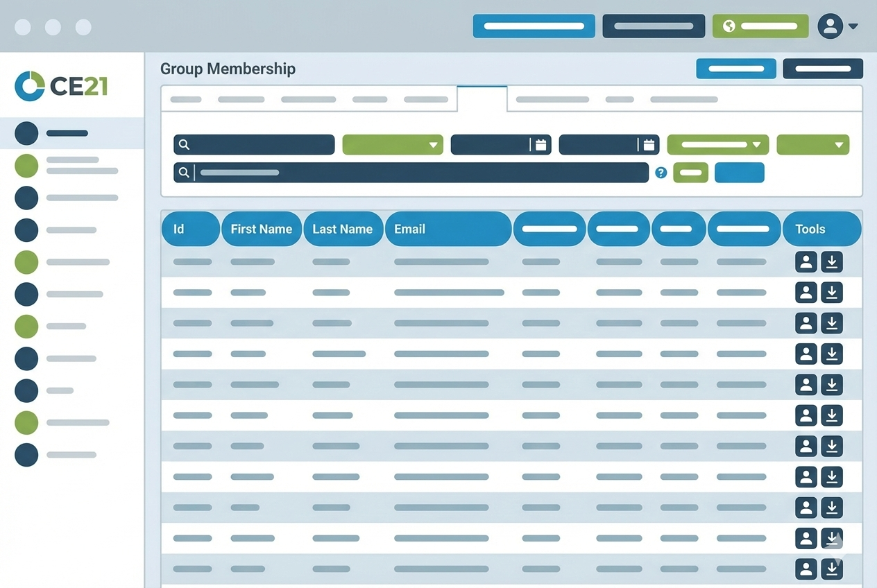Screen dimensions: 877x588
Task: Click the blue search button below the filters
Action: tap(739, 173)
